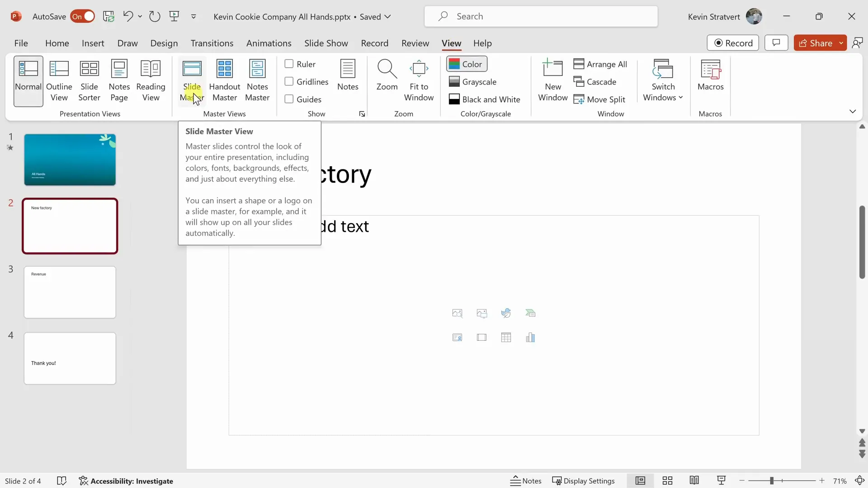Collapse ribbon display options chevron
This screenshot has height=488, width=868.
853,111
